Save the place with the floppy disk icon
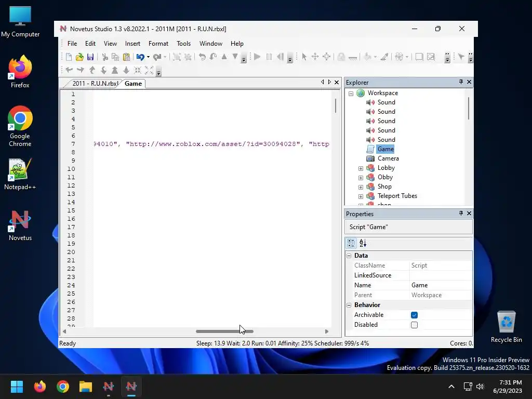The width and height of the screenshot is (532, 399). click(90, 57)
